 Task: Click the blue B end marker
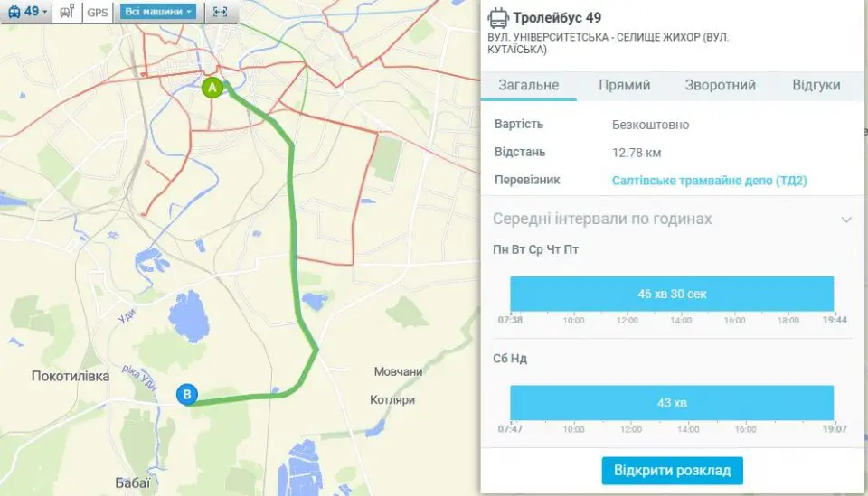187,394
